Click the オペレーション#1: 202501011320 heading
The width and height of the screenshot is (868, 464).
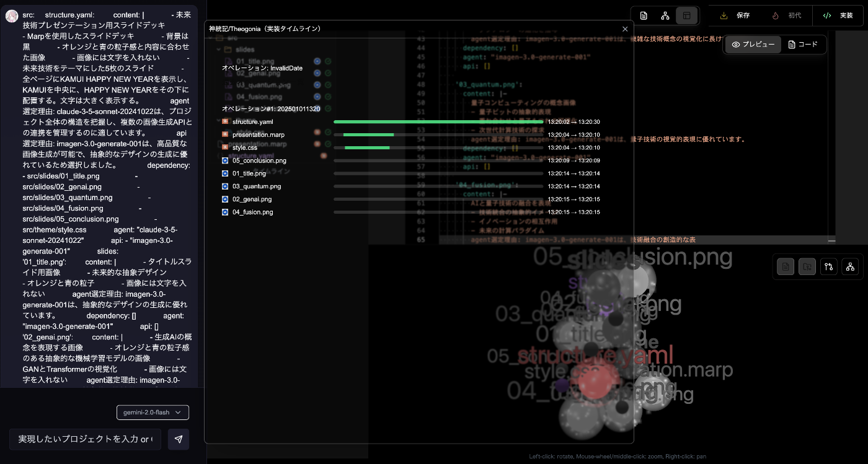coord(271,109)
